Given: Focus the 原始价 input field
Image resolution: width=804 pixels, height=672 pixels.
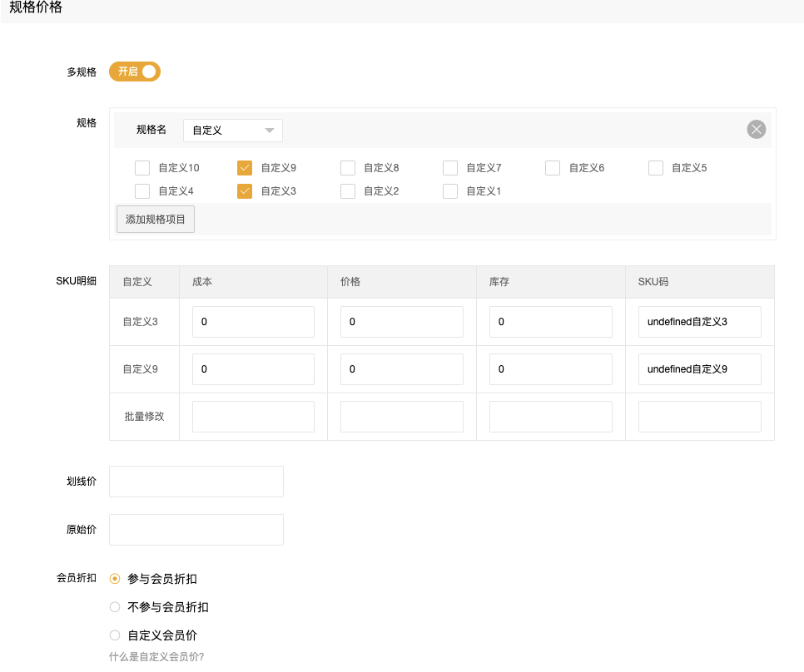Looking at the screenshot, I should point(196,530).
